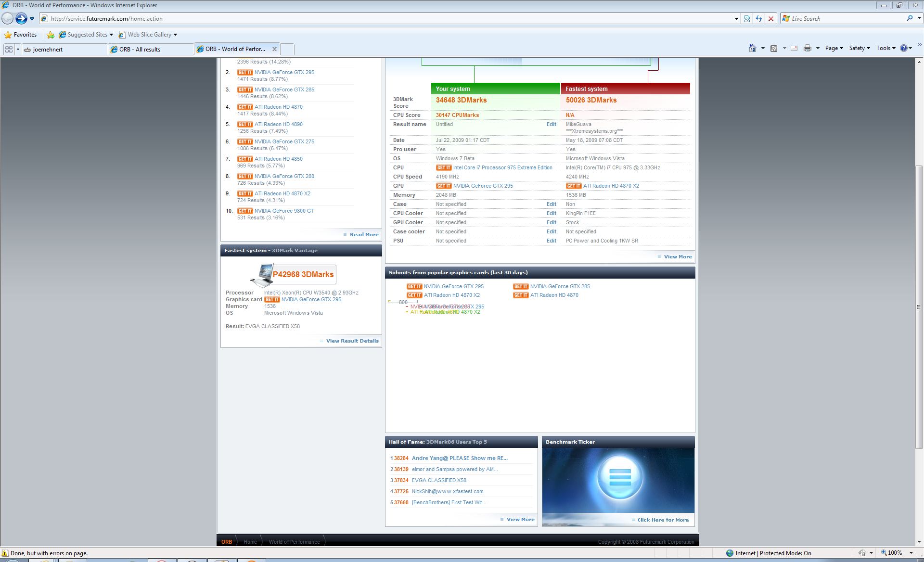Click GET IT badge beside ATI Radeon HD 4870 in ranked list
924x562 pixels.
(245, 107)
